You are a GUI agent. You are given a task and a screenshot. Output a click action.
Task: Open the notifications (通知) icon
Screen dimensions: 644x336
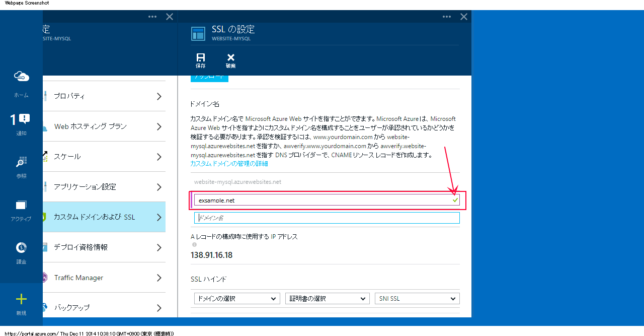(x=21, y=119)
